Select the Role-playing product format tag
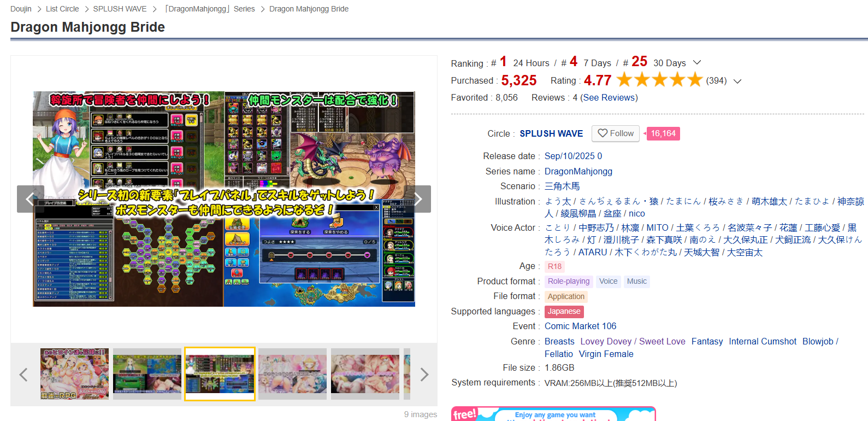Screen dimensions: 868x421 pos(569,281)
